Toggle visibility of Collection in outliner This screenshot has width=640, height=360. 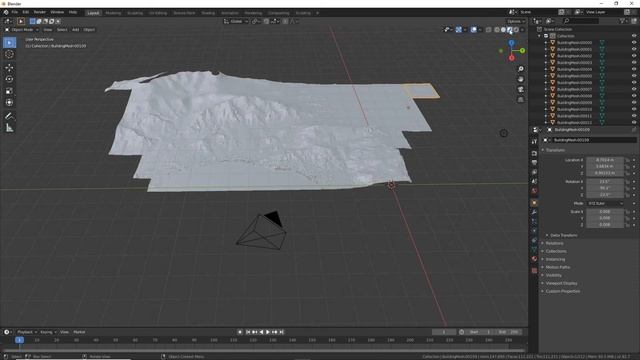tap(634, 36)
